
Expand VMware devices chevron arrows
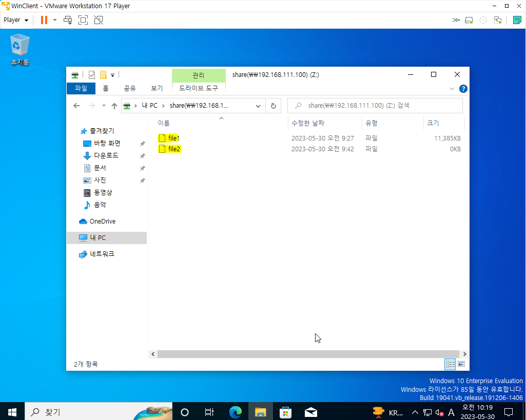(x=456, y=20)
